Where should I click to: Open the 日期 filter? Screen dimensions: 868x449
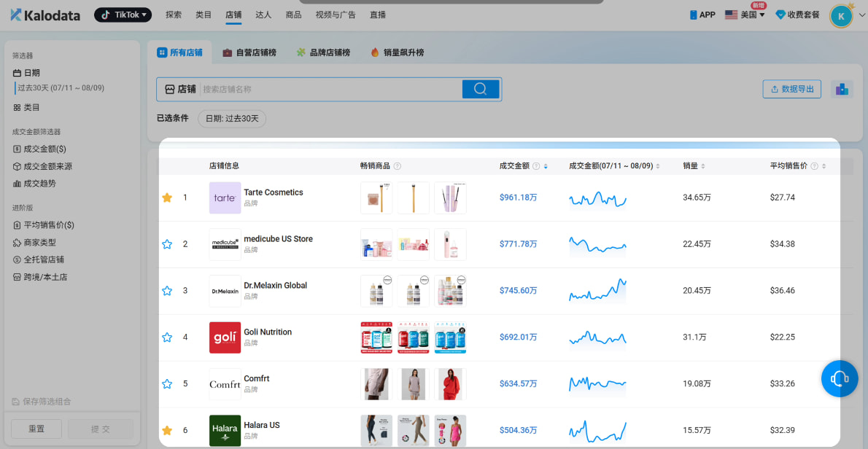click(26, 73)
